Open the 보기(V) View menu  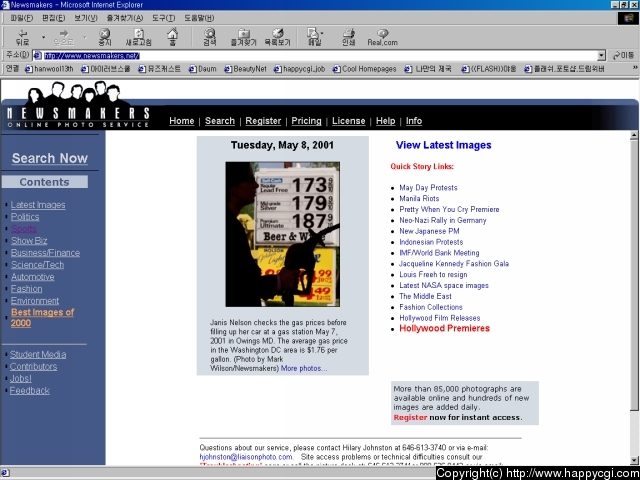(86, 18)
